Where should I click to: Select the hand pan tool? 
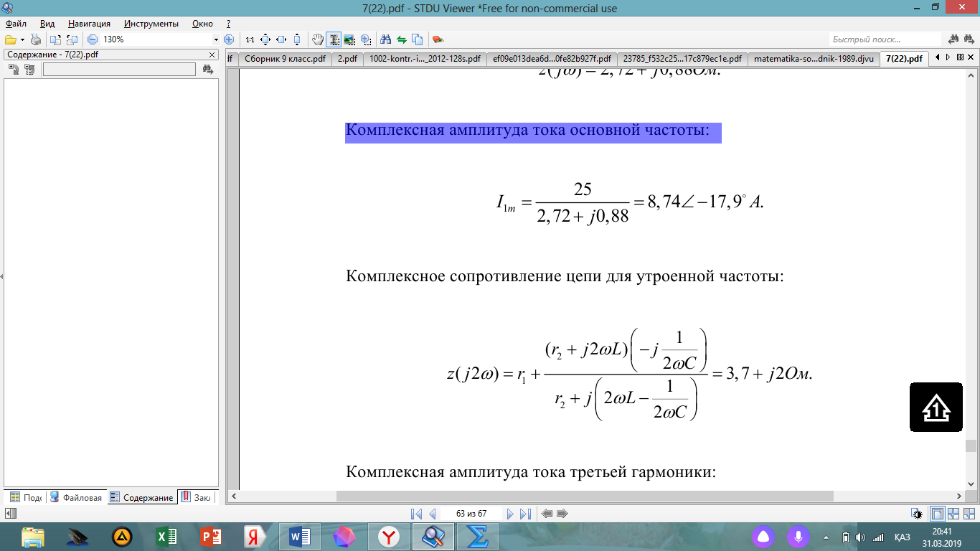318,39
